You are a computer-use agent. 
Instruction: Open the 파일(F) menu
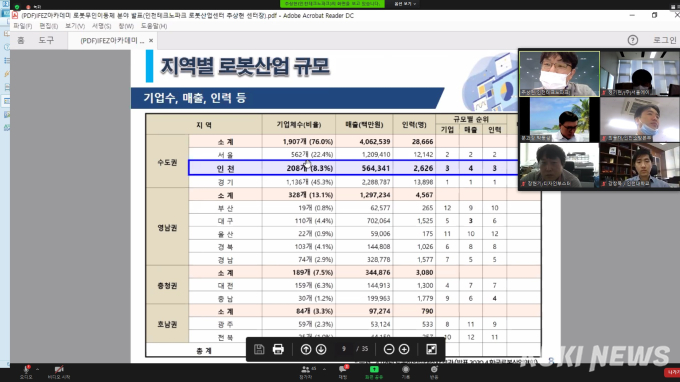point(23,26)
